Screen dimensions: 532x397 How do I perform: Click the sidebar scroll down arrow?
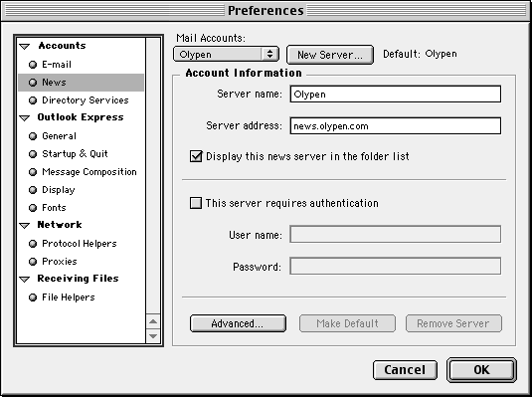[x=153, y=336]
